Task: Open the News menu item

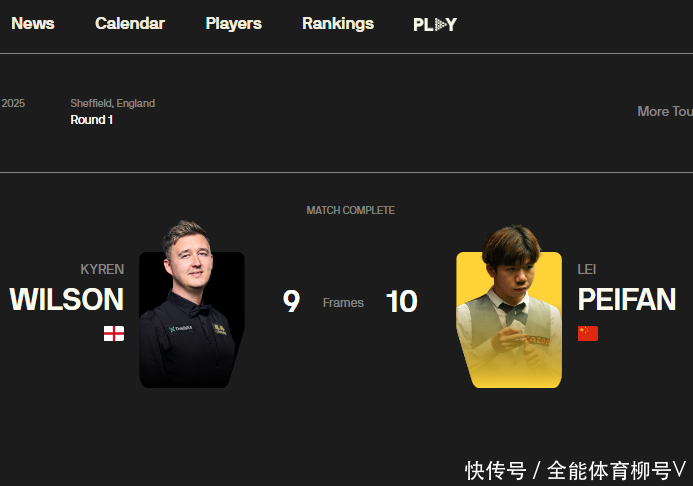Action: coord(33,23)
